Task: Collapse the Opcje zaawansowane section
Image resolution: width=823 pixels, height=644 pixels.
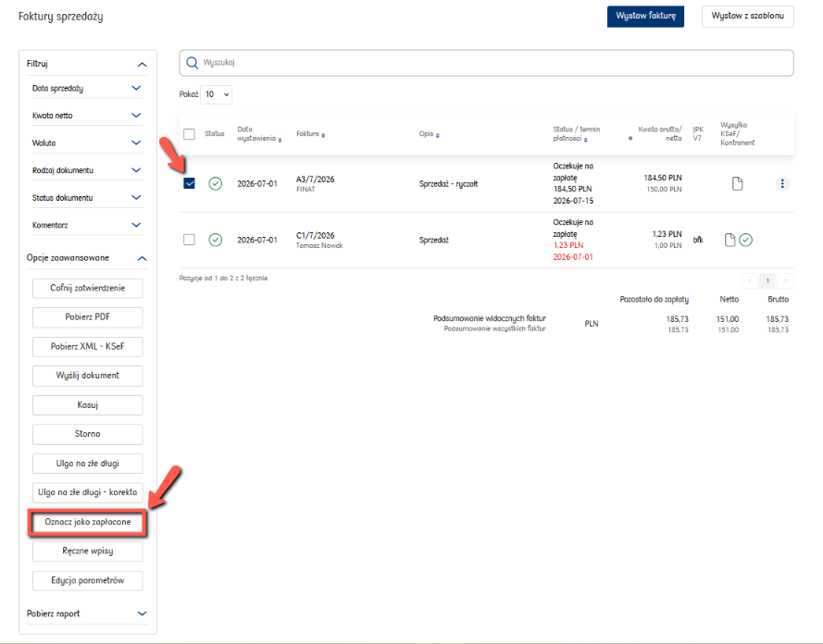Action: coord(142,258)
